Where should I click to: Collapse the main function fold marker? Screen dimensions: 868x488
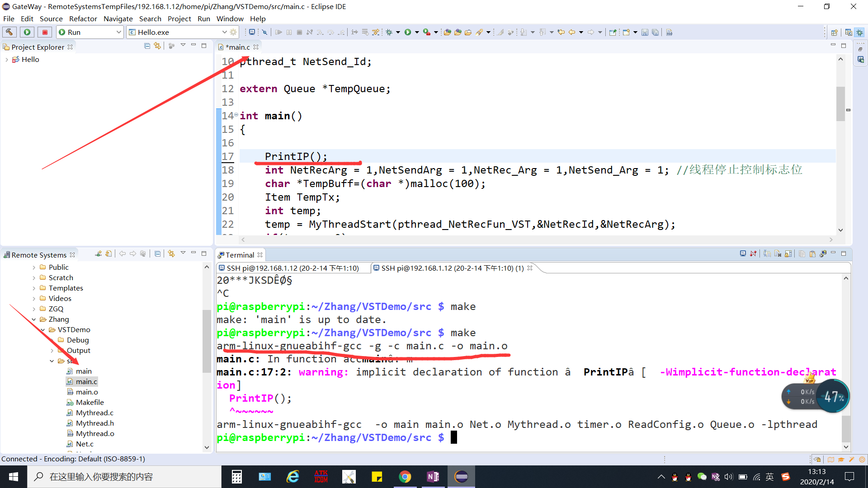236,115
